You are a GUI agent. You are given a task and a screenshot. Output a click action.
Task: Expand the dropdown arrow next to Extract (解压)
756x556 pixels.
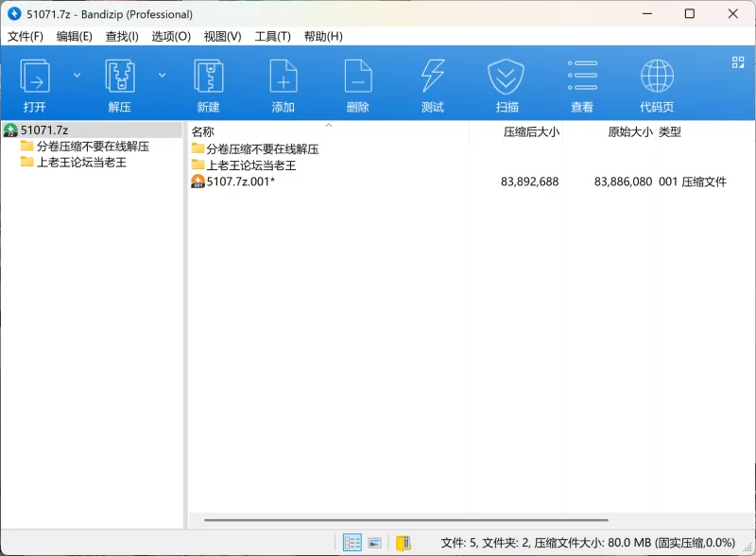162,75
